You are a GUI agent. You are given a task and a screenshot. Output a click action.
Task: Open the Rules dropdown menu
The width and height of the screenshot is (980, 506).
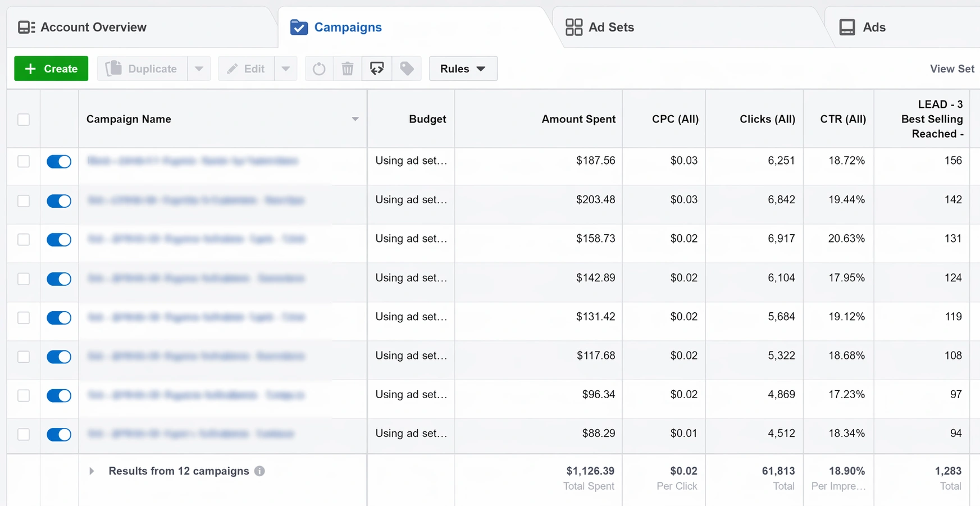click(x=463, y=69)
